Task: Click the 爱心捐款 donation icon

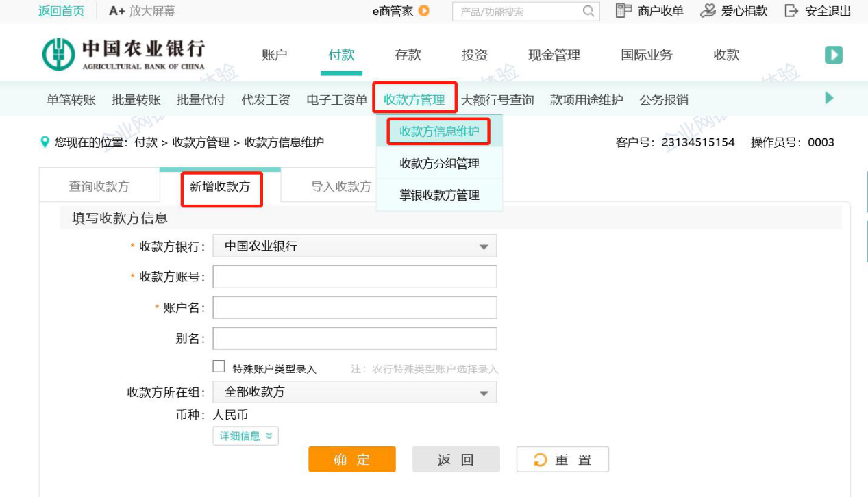Action: coord(708,11)
